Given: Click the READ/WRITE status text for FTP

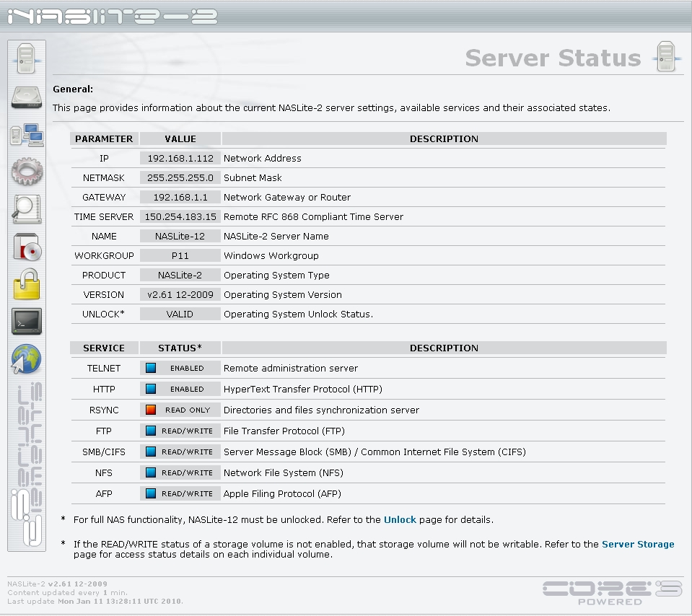Looking at the screenshot, I should 187,431.
